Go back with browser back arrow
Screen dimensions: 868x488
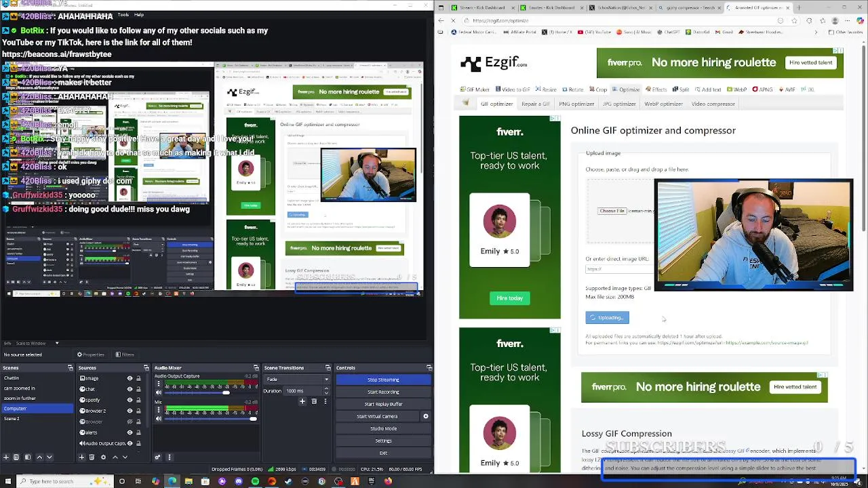tap(441, 20)
